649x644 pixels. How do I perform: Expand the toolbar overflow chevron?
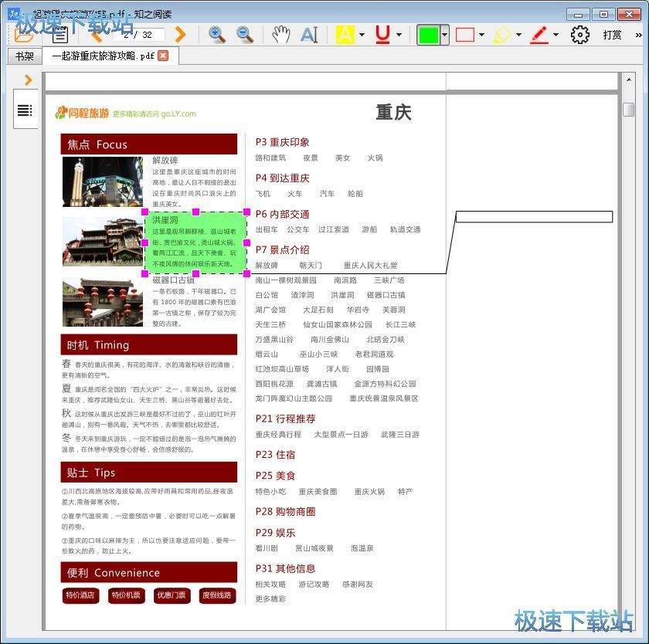(x=639, y=36)
